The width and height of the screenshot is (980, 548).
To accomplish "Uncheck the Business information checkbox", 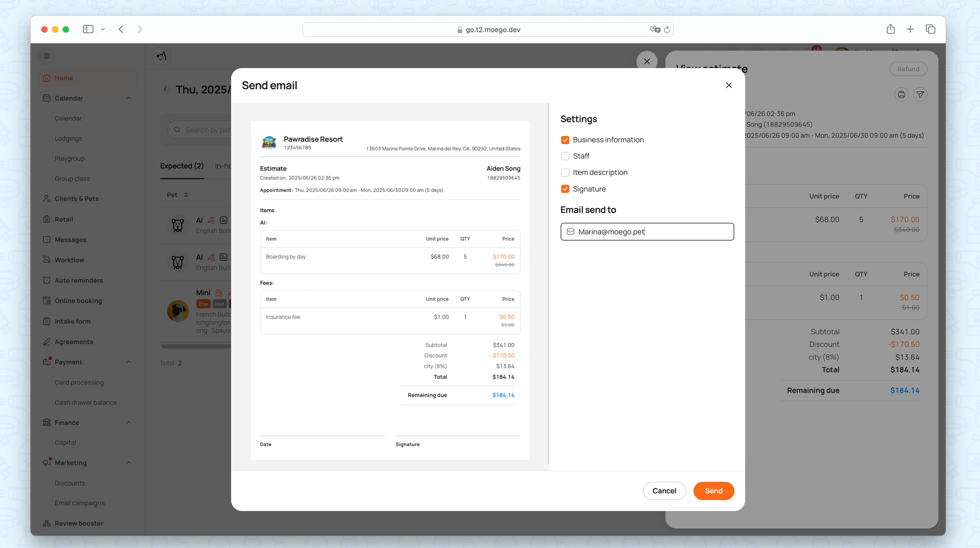I will pyautogui.click(x=565, y=140).
